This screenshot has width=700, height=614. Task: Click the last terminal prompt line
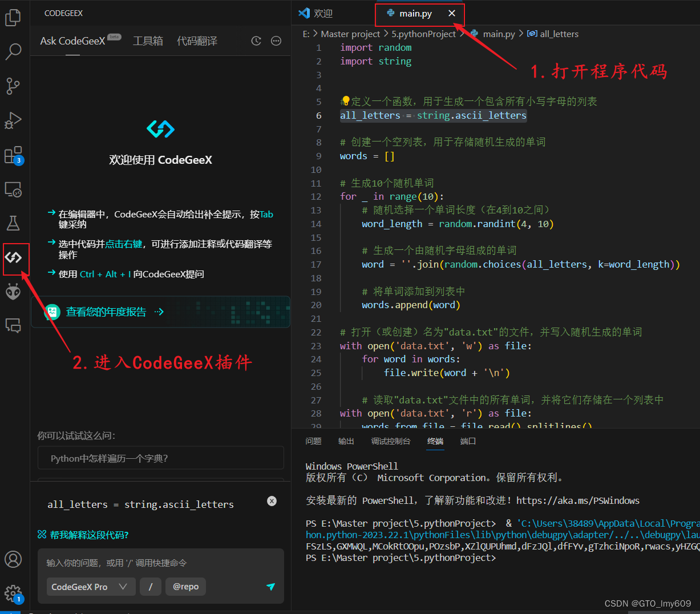click(401, 558)
